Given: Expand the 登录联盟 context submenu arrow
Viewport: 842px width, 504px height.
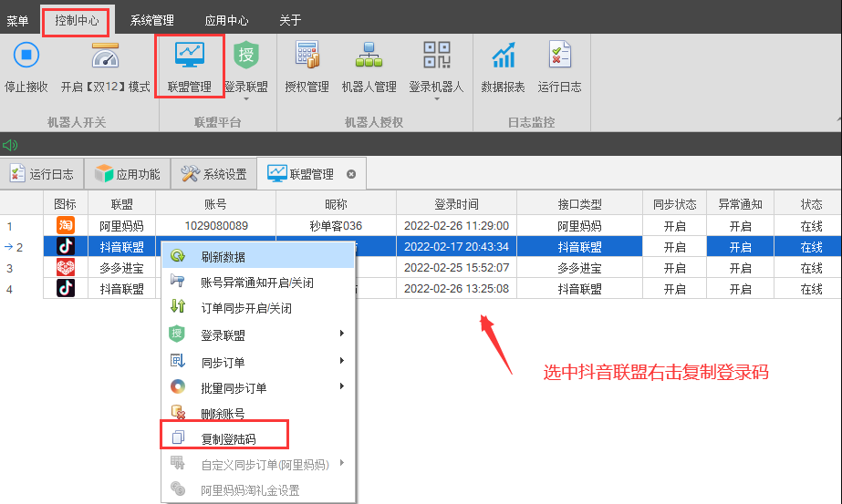Looking at the screenshot, I should (341, 334).
